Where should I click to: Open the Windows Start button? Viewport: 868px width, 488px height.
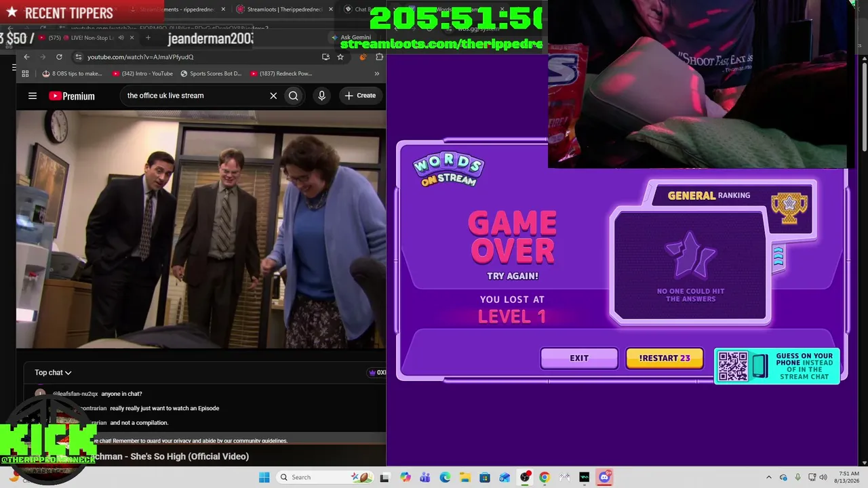[264, 477]
